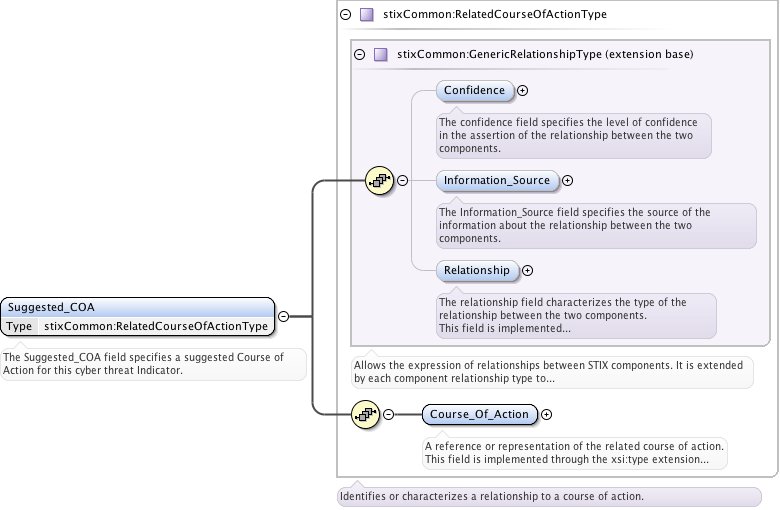
Task: Click the Type row showing stixCommon:RelatedCourseOfActionType
Action: point(137,326)
